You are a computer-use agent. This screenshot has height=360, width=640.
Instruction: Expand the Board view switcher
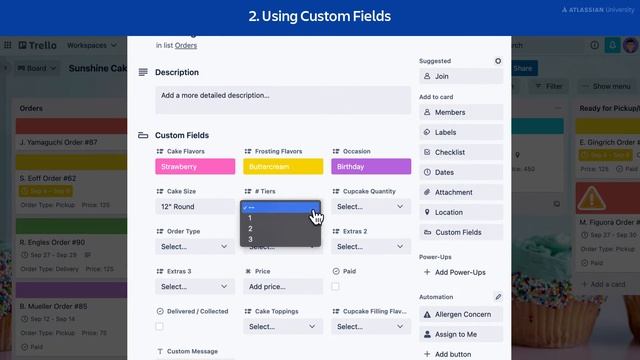[36, 68]
